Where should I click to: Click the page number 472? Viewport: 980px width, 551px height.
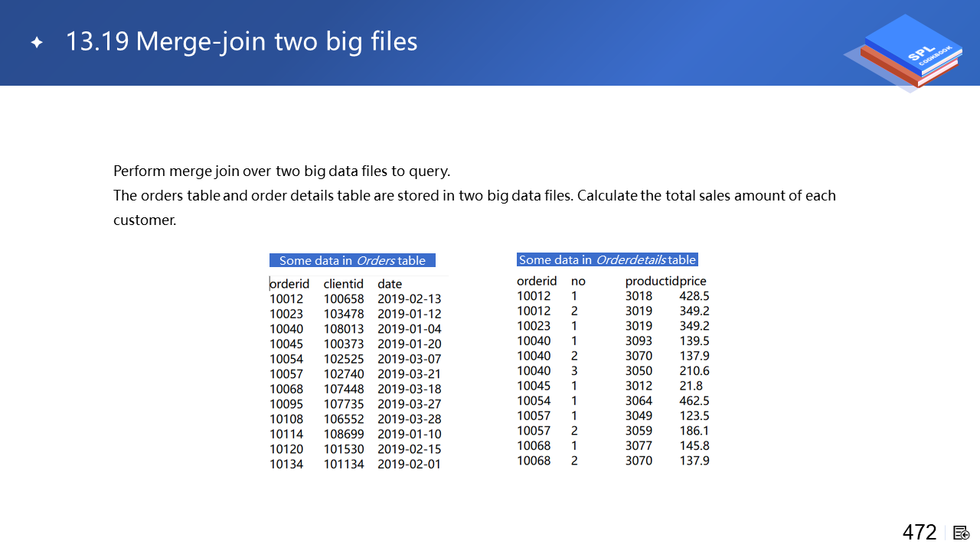tap(920, 533)
